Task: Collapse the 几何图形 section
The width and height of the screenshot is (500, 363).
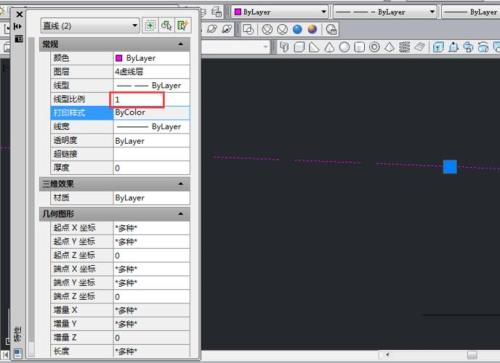Action: [181, 214]
